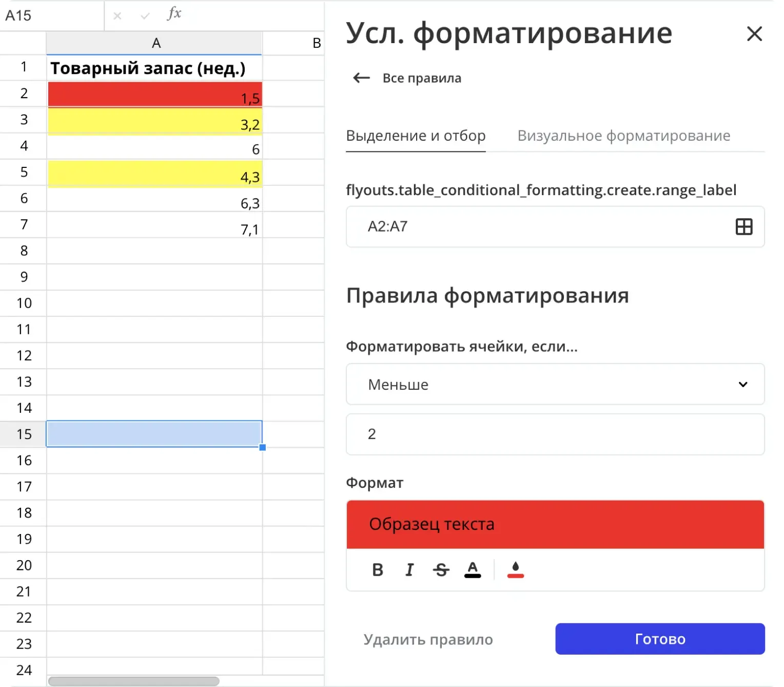
Task: Open the text color picker
Action: pyautogui.click(x=473, y=570)
